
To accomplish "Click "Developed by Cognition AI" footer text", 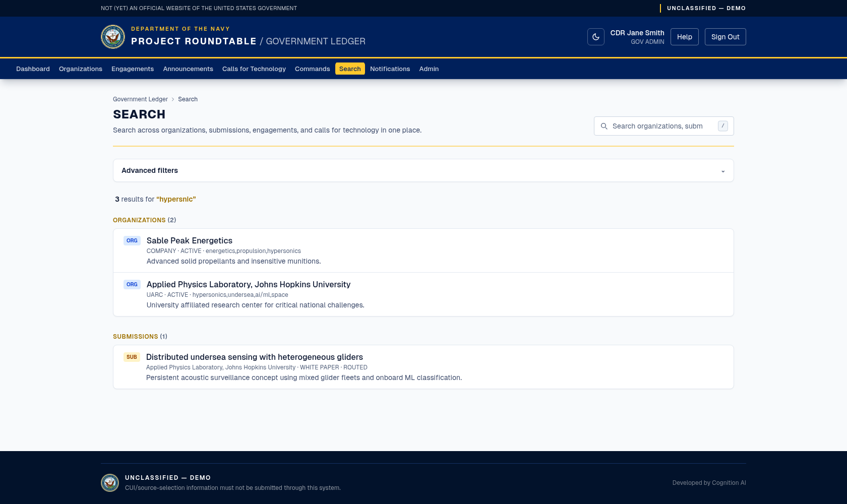I will [709, 483].
